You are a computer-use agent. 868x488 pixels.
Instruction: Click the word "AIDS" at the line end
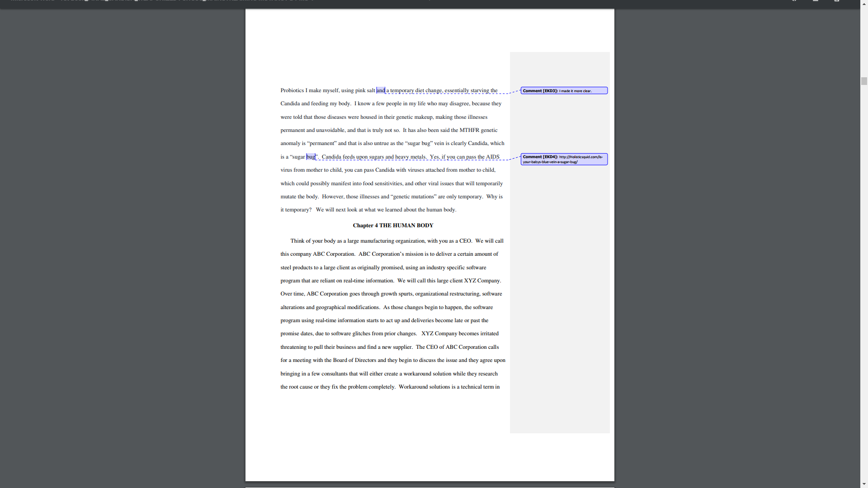(492, 157)
